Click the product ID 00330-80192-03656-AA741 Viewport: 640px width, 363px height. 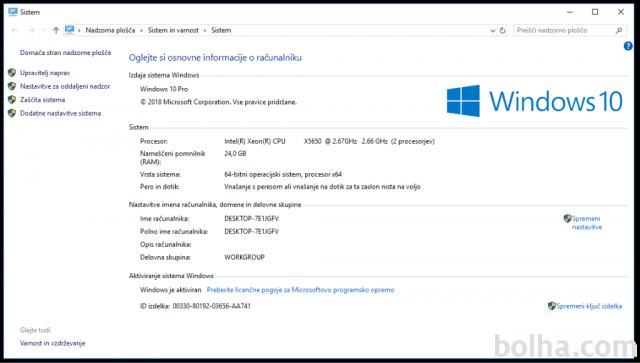[x=211, y=306]
